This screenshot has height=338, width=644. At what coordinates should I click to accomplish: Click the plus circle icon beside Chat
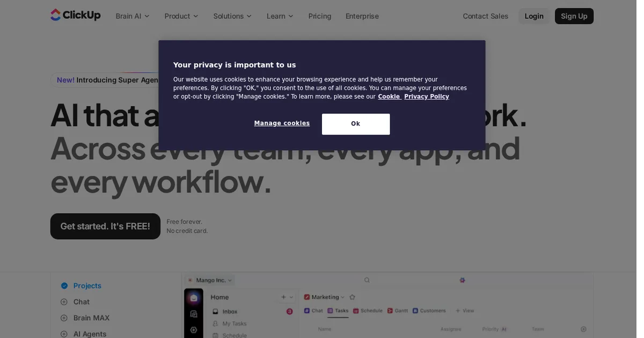(x=64, y=302)
